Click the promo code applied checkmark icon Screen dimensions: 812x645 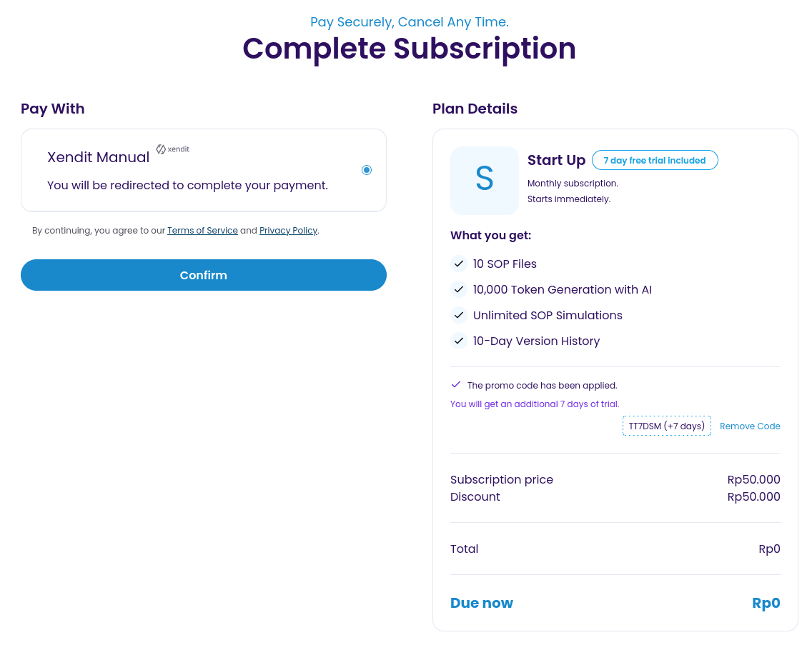[456, 384]
